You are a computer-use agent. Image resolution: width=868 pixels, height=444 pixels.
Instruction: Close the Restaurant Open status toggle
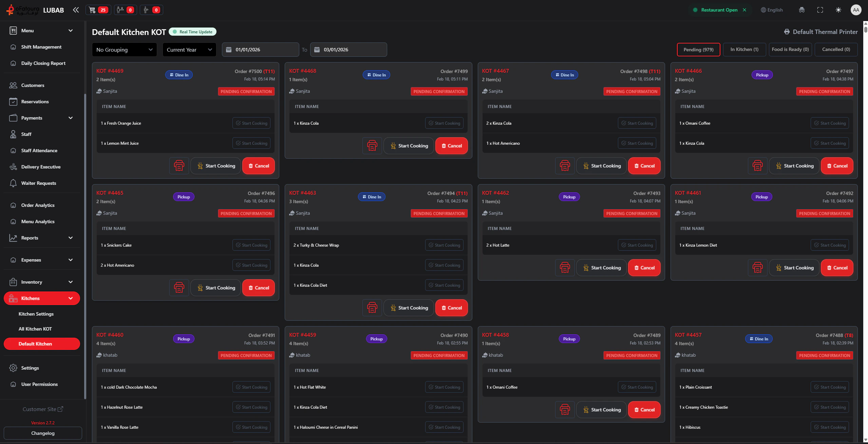(x=744, y=10)
